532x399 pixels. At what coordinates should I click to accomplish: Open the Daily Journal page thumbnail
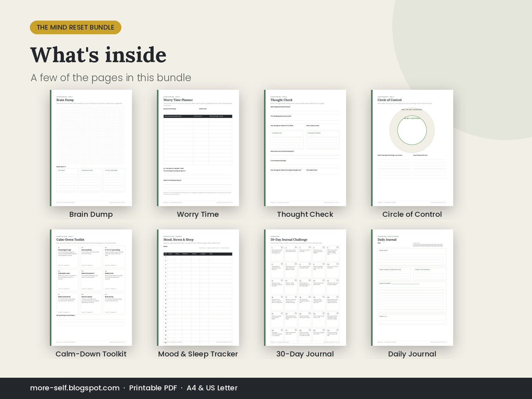(412, 288)
